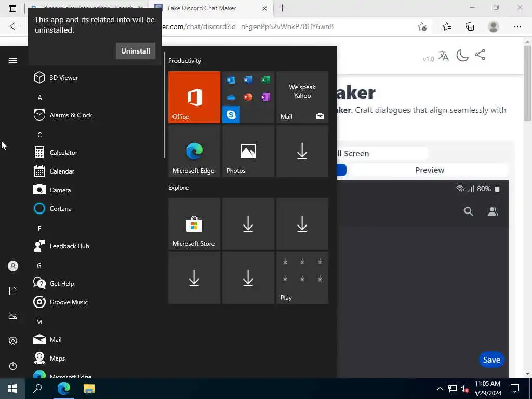The height and width of the screenshot is (399, 532).
Task: Open the Office tile
Action: (x=194, y=97)
